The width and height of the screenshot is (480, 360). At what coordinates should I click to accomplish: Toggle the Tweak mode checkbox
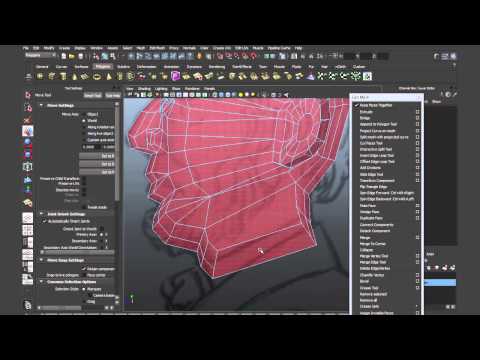(x=84, y=207)
